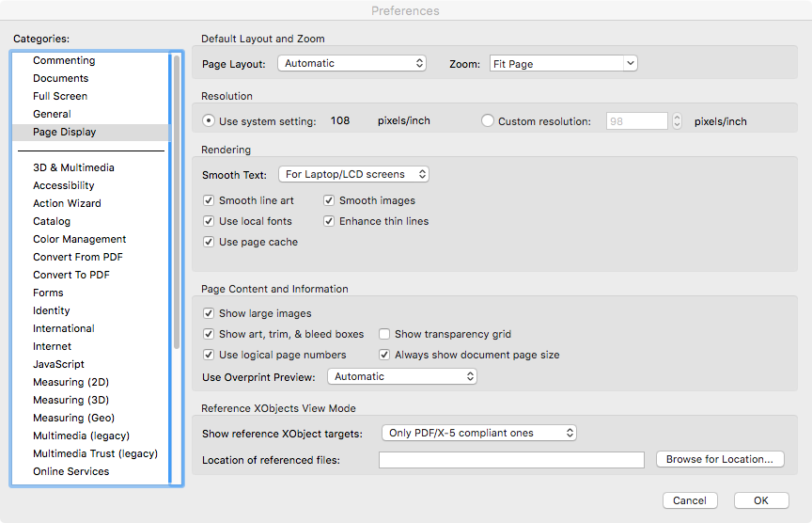Click the Cancel button

pos(690,500)
